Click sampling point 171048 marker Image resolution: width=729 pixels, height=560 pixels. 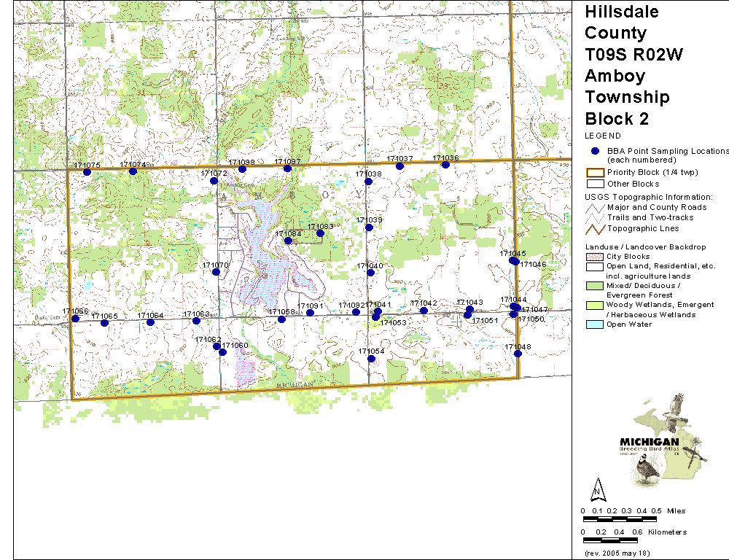coord(518,354)
